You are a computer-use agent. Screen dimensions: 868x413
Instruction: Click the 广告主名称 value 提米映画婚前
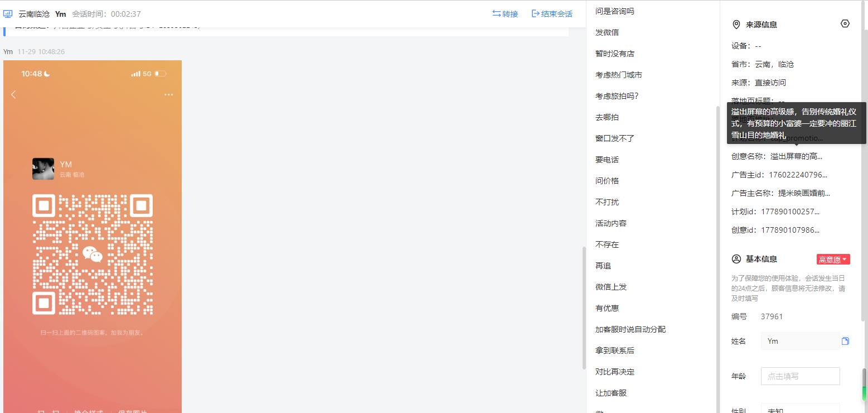(804, 193)
